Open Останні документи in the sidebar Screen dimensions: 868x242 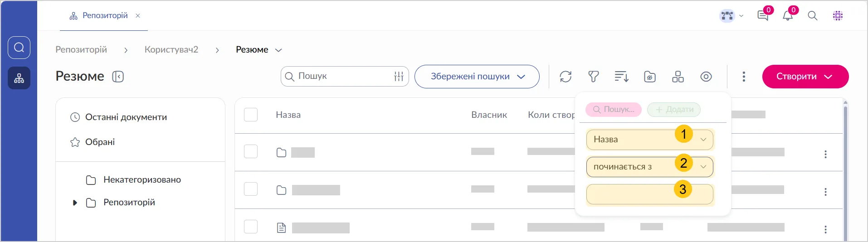coord(126,117)
